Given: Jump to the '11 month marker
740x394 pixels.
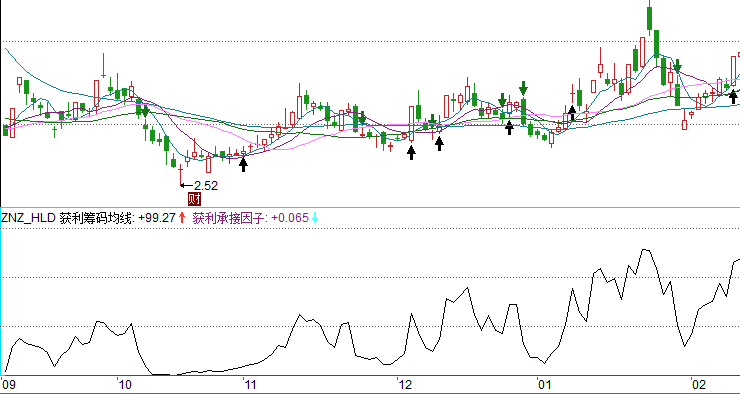Looking at the screenshot, I should pyautogui.click(x=250, y=386).
